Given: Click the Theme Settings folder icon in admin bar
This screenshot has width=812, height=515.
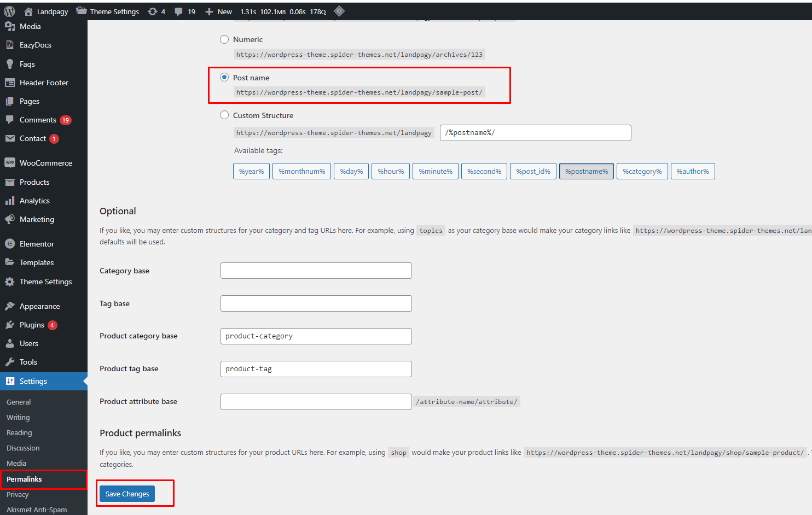Looking at the screenshot, I should [x=82, y=11].
